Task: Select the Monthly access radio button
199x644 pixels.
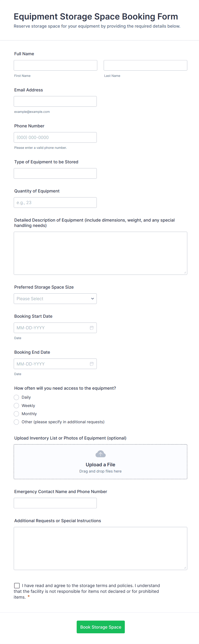Action: 16,414
